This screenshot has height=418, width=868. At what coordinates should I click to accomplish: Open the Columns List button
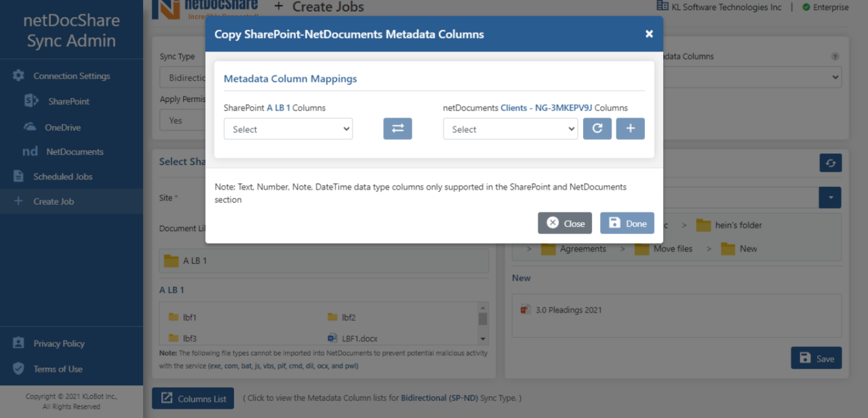click(x=194, y=399)
